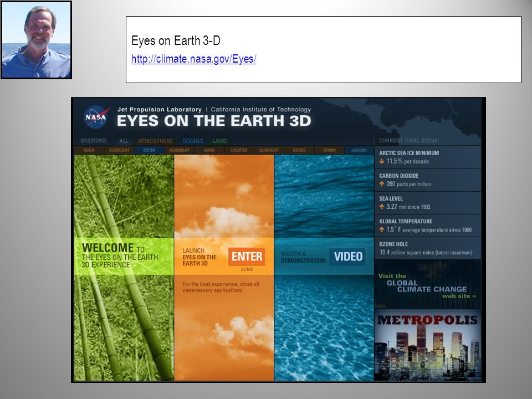Choose the AQUA mission tab

pos(89,150)
